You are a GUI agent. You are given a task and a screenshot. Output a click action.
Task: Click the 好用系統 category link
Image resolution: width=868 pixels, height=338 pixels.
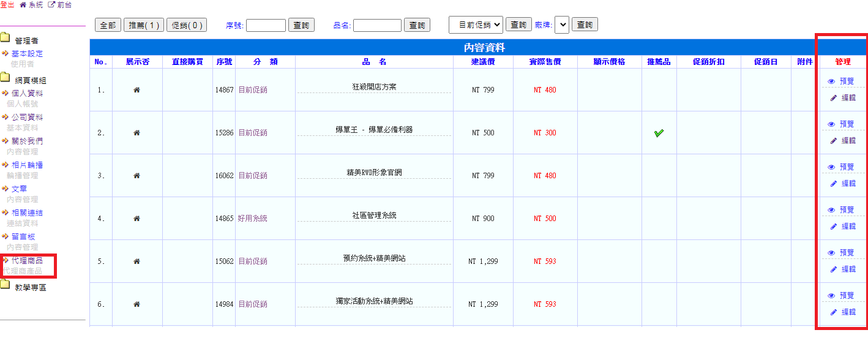point(253,219)
